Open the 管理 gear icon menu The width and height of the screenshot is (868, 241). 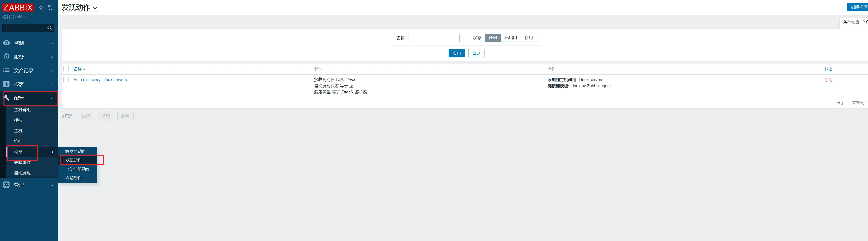[x=6, y=185]
